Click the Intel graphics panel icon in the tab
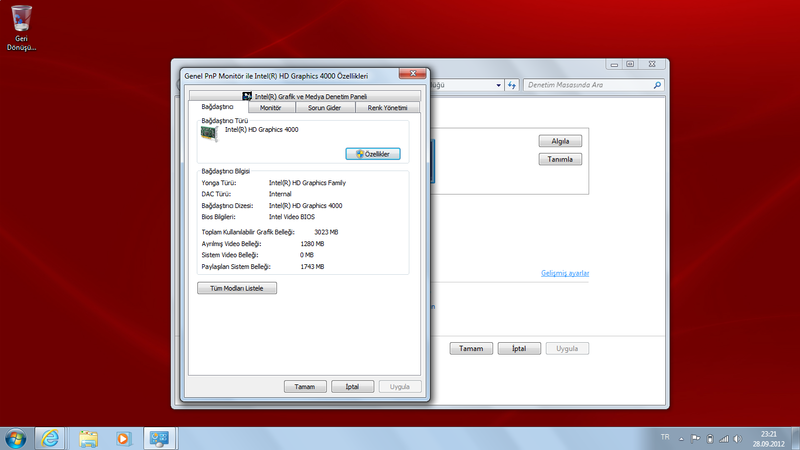 click(247, 96)
